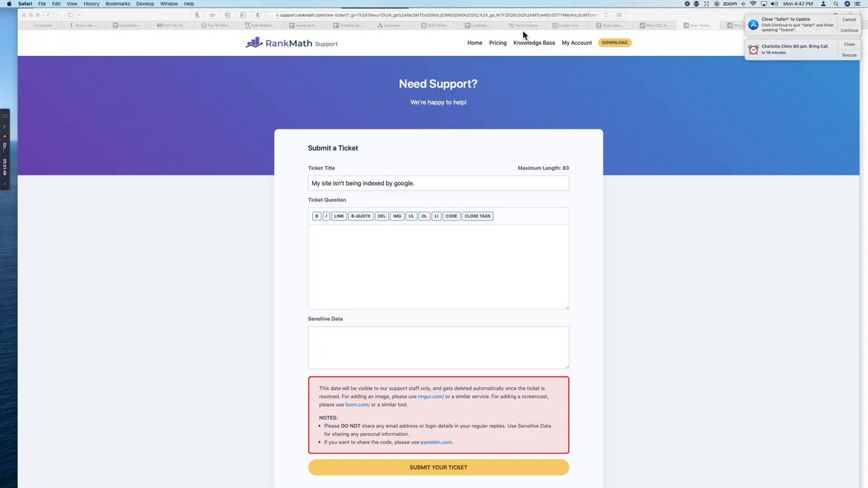
Task: Open the Window menu
Action: (x=169, y=4)
